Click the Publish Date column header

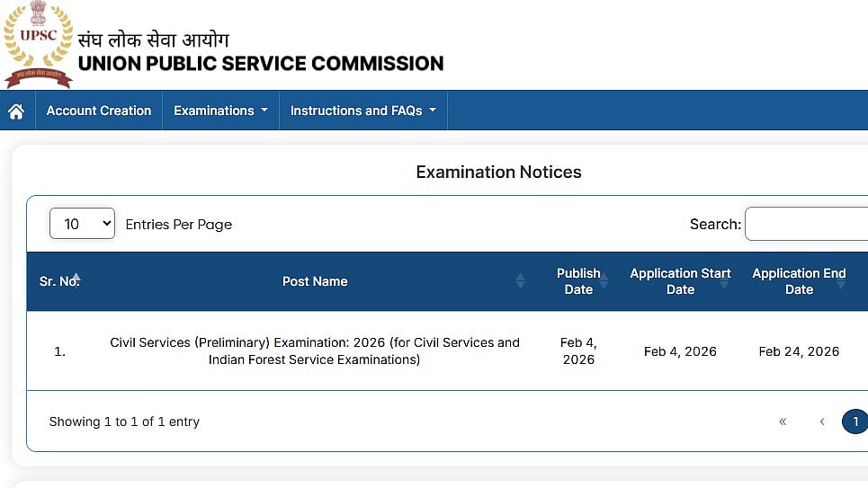tap(577, 281)
